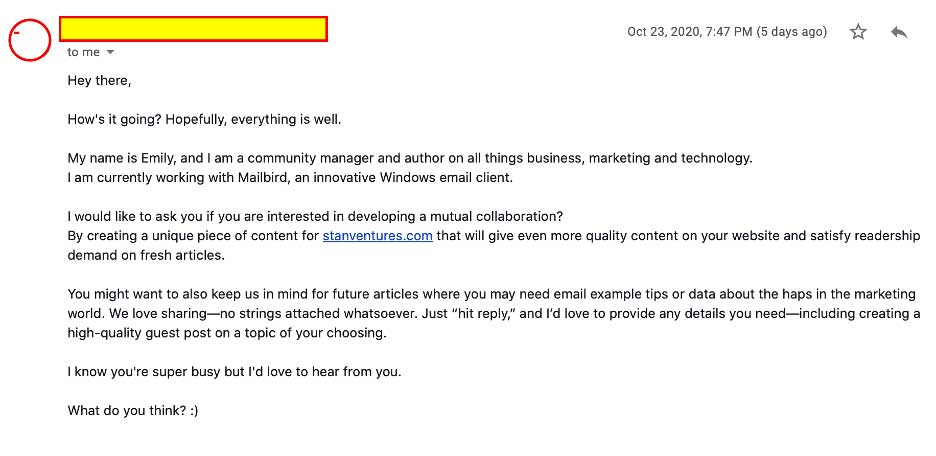
Task: Click the Oct 23, 2020 timestamp
Action: (x=689, y=32)
